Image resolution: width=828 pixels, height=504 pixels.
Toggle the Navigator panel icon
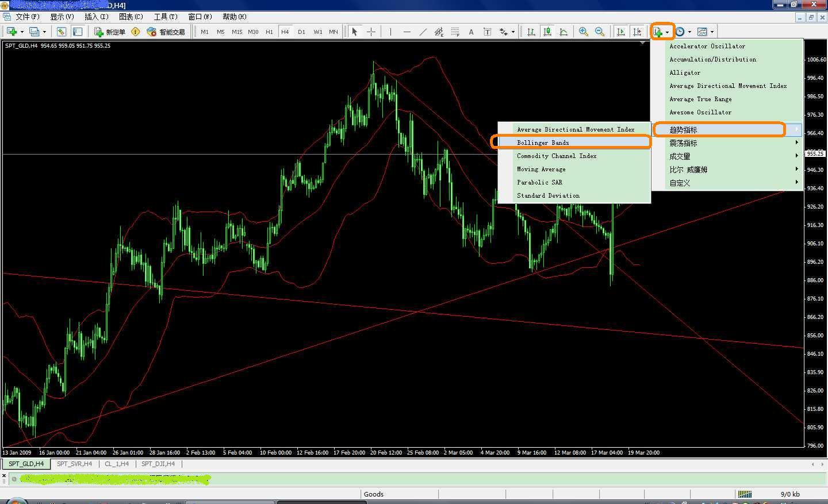[x=78, y=32]
